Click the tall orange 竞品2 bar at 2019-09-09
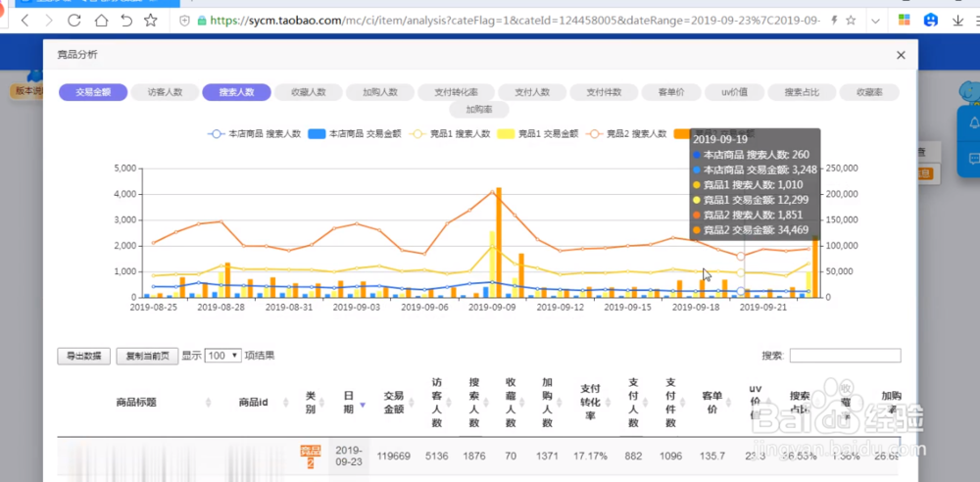The image size is (980, 482). (499, 243)
